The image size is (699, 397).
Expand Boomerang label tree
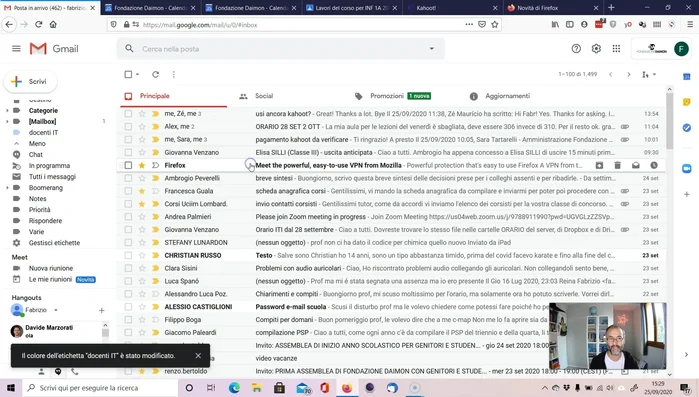click(7, 188)
